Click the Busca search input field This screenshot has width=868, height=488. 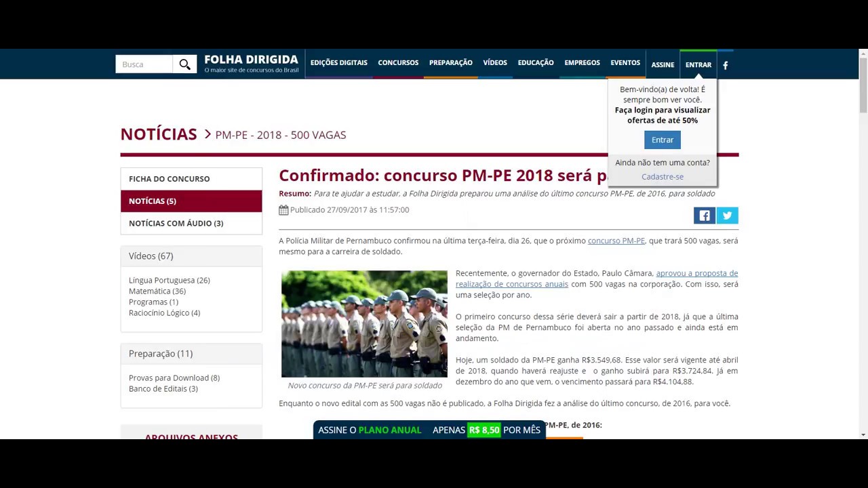[x=144, y=64]
